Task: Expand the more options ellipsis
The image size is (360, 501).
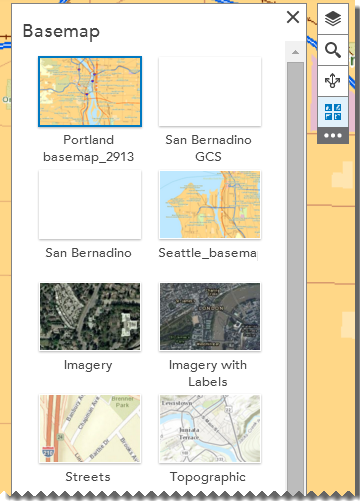Action: coord(333,136)
